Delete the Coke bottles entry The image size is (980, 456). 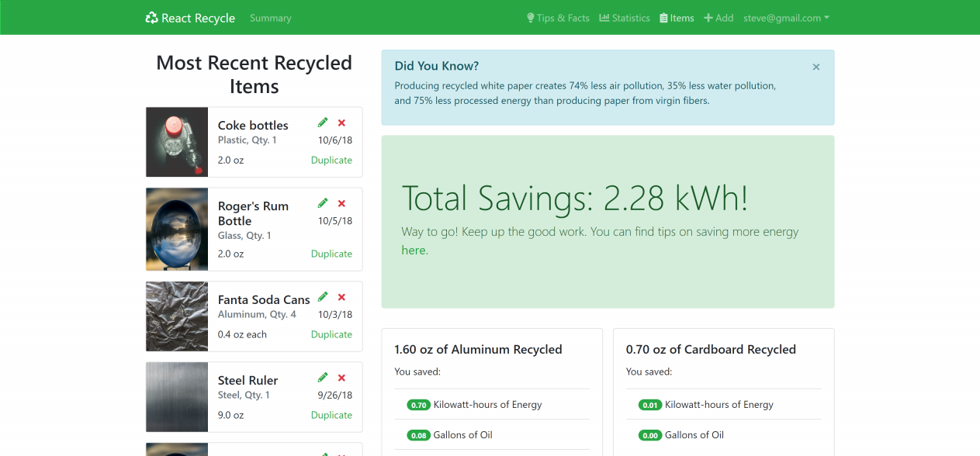pos(341,123)
